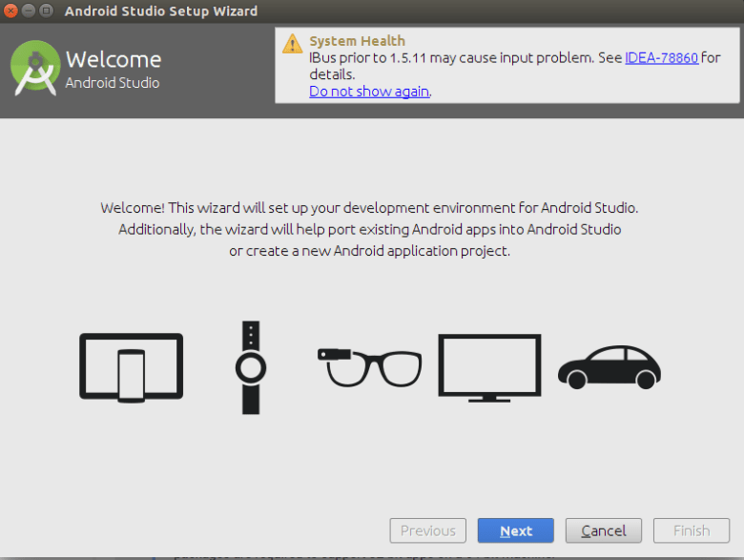Image resolution: width=744 pixels, height=560 pixels.
Task: Click the greyed-out Finish button
Action: (x=692, y=530)
